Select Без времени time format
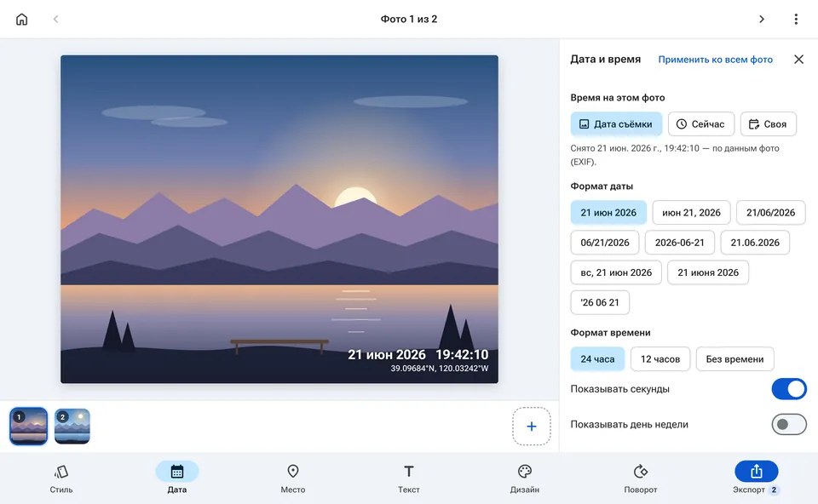 [734, 359]
